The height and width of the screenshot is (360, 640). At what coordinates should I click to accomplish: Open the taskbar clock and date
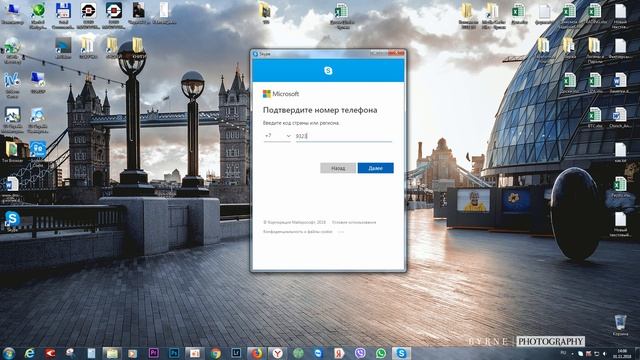point(622,353)
